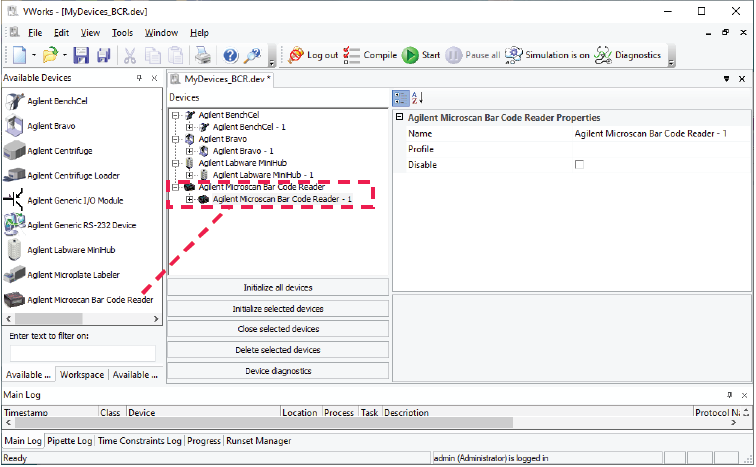Image resolution: width=756 pixels, height=467 pixels.
Task: Click Close selected devices button
Action: [278, 329]
